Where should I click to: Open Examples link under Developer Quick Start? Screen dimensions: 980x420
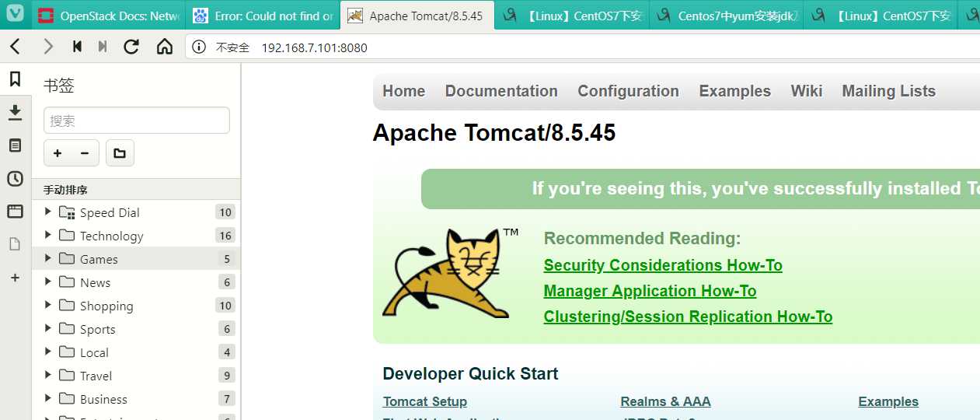click(888, 401)
